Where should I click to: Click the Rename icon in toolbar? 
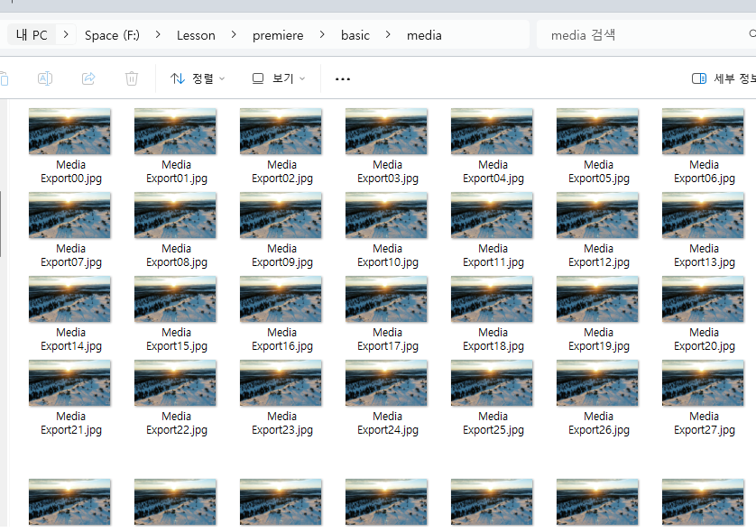click(x=44, y=78)
